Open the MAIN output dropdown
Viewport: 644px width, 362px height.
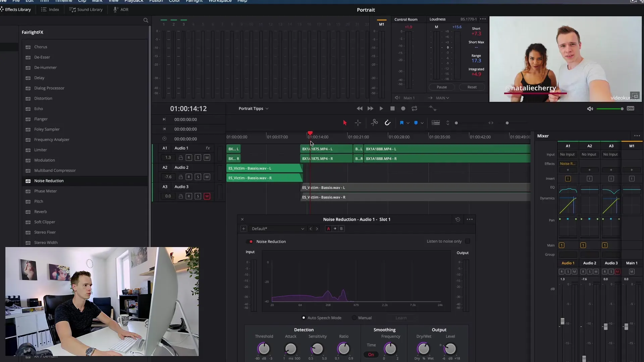442,98
